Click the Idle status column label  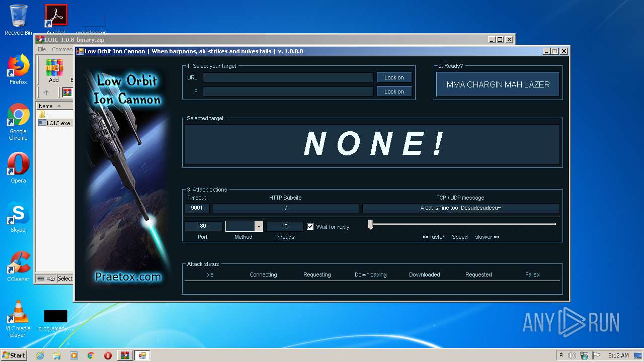(x=209, y=275)
